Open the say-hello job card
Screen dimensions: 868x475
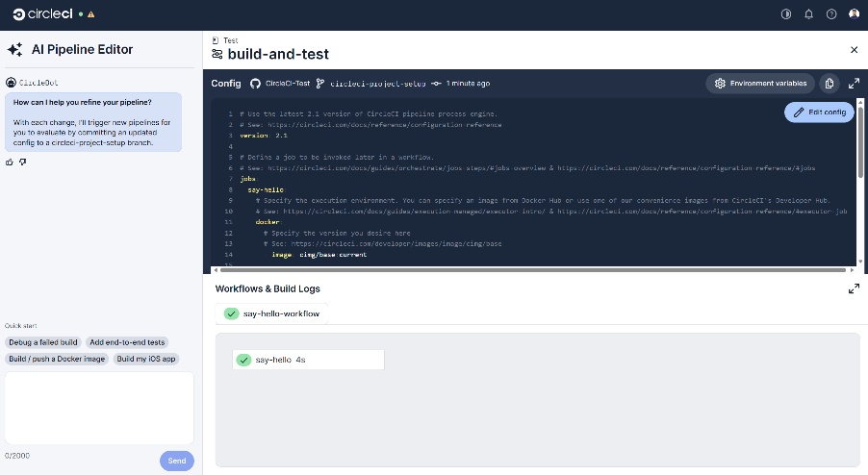click(308, 360)
